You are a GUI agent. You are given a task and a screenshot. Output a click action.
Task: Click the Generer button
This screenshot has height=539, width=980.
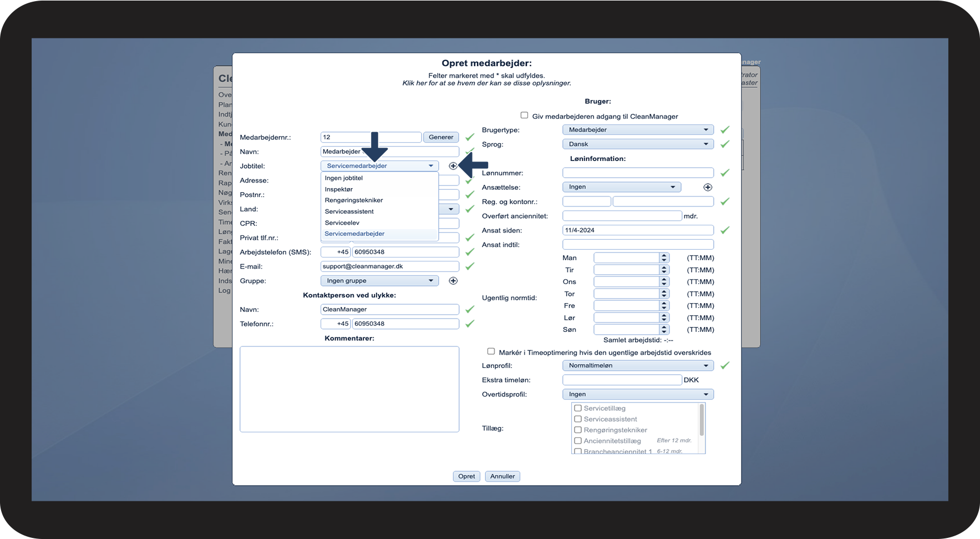point(441,137)
